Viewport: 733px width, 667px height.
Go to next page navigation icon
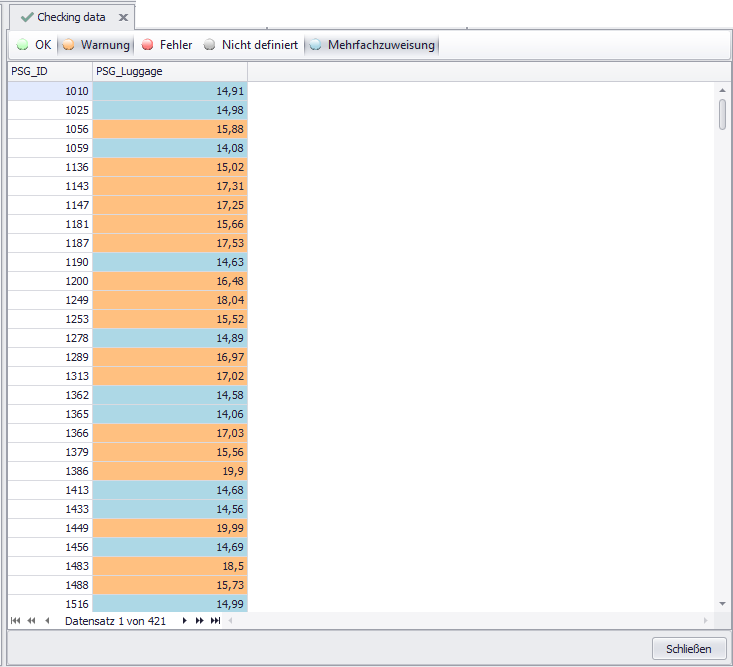coord(200,621)
